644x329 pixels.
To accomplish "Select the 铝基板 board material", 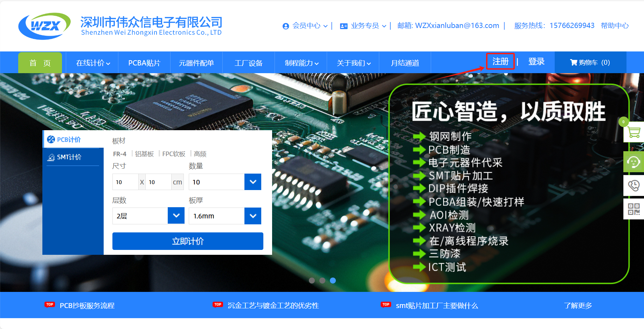I will tap(144, 154).
